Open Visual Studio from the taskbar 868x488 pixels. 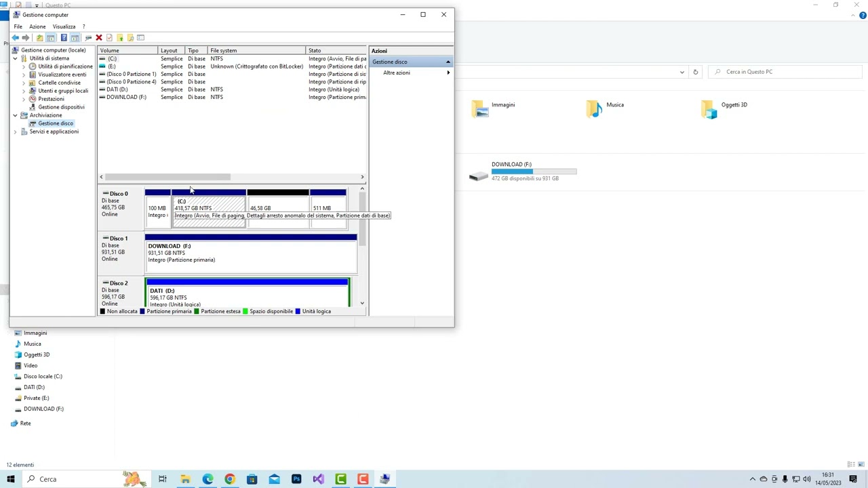[319, 479]
